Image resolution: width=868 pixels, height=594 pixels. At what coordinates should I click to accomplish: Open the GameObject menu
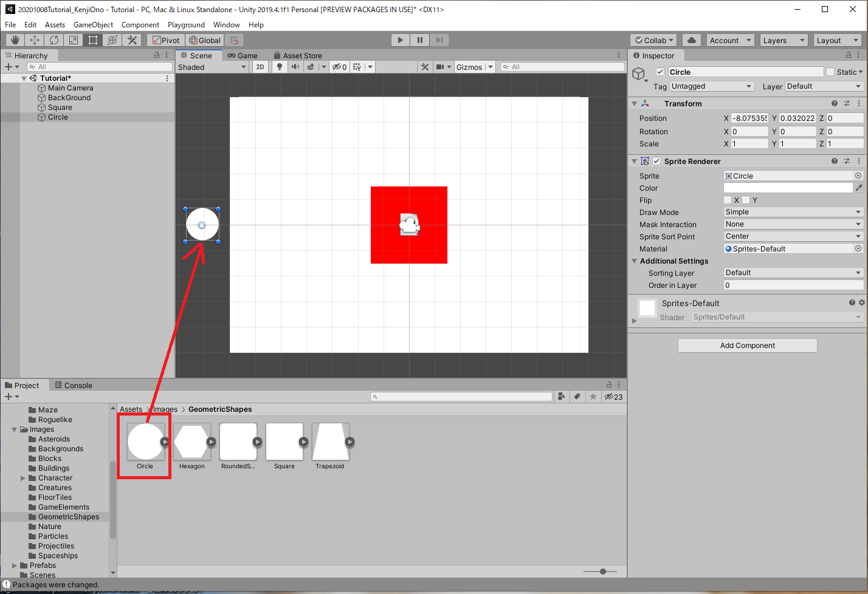[x=93, y=24]
